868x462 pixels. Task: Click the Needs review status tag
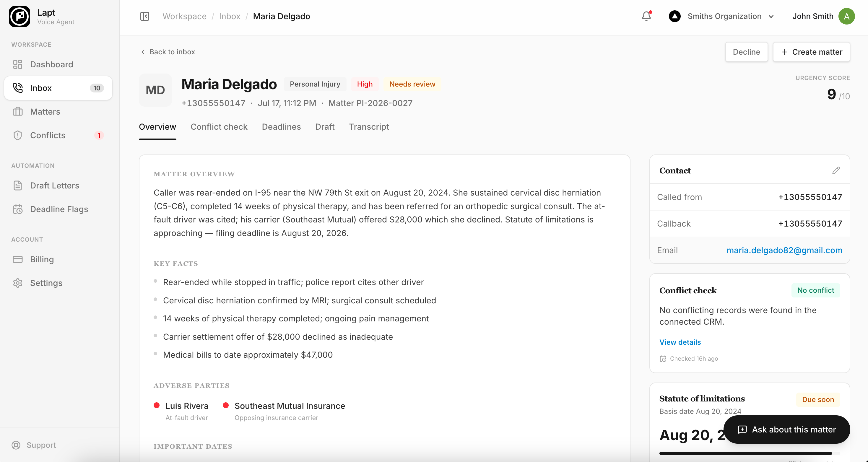[412, 84]
